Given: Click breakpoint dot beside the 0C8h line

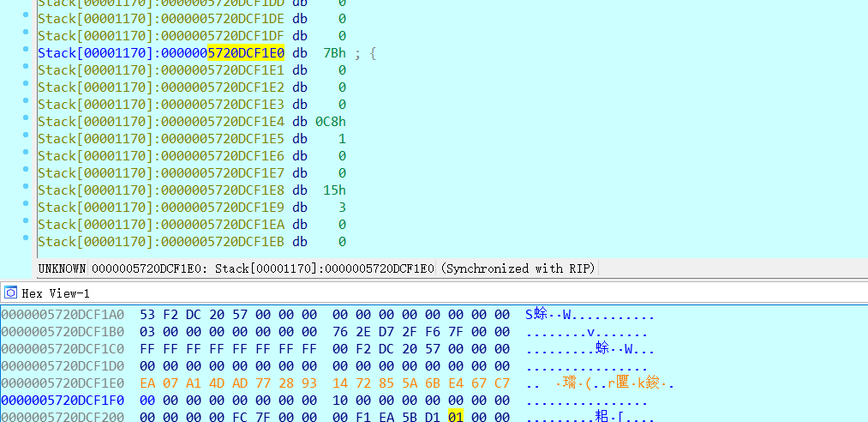Looking at the screenshot, I should 26,121.
